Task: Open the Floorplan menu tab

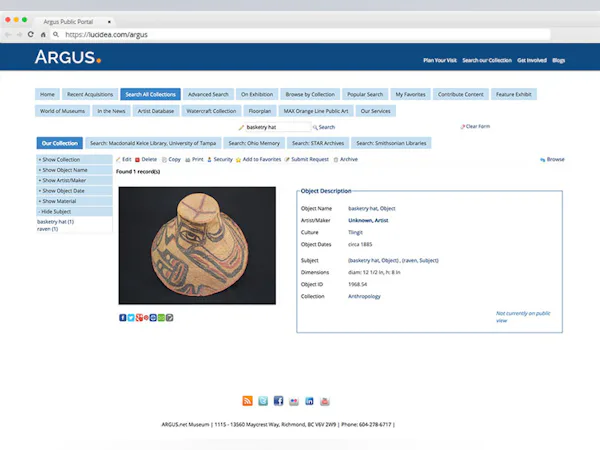Action: tap(260, 111)
